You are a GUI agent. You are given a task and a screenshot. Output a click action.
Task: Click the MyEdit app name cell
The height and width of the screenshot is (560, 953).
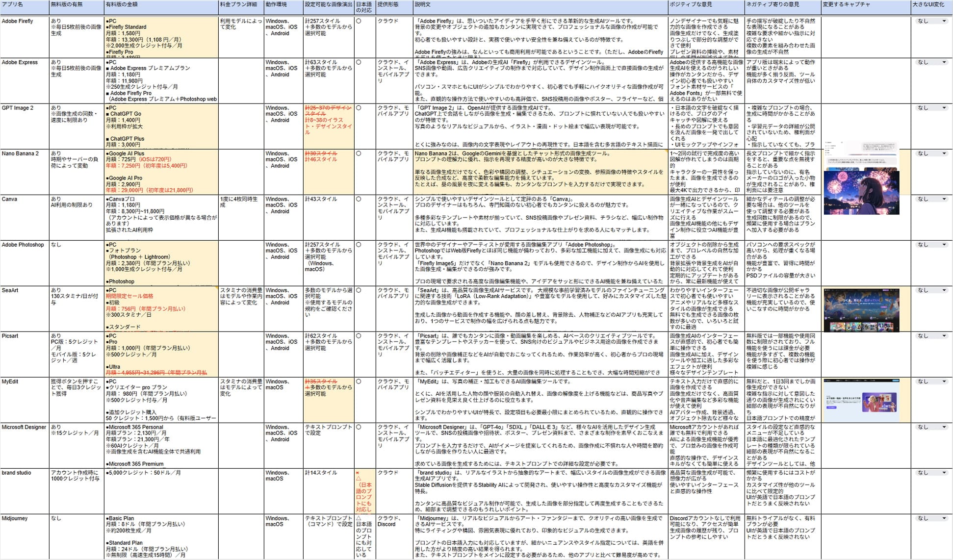click(x=25, y=400)
